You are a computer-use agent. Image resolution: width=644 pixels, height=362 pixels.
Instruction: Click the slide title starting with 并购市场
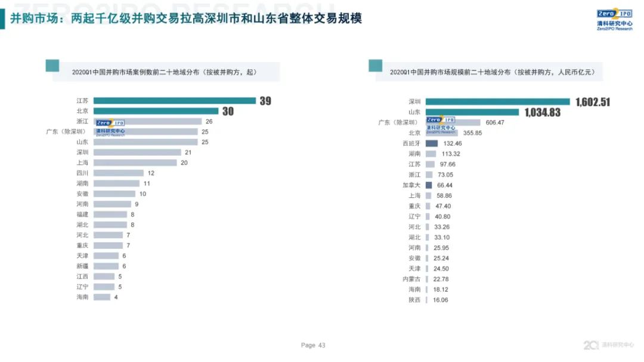(186, 19)
